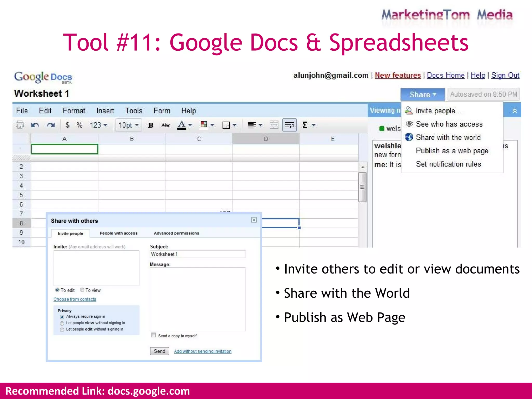
Task: Click the Send button
Action: point(159,351)
